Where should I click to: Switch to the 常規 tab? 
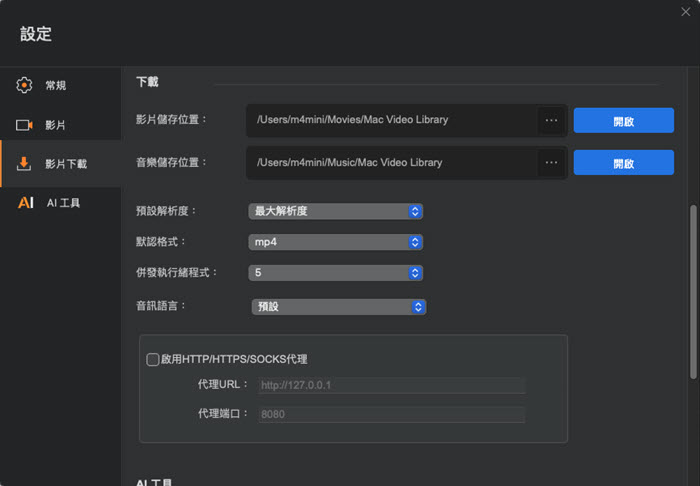click(x=61, y=85)
